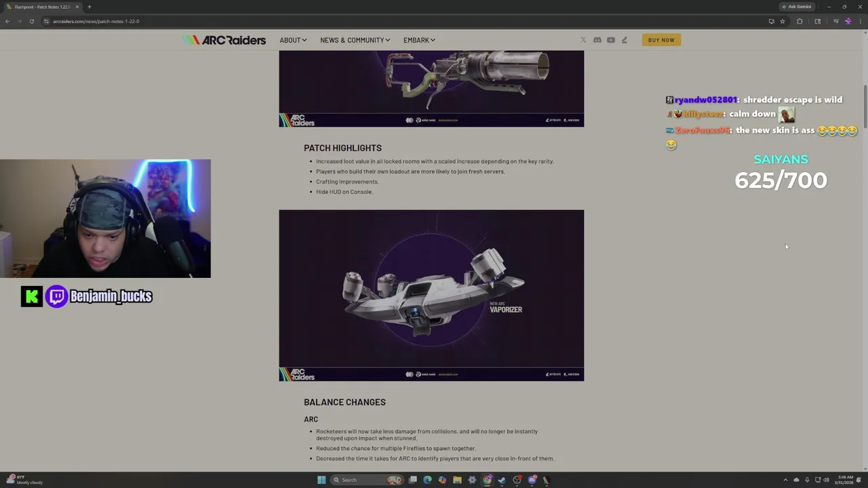Open the Discord social link in header

coord(597,40)
